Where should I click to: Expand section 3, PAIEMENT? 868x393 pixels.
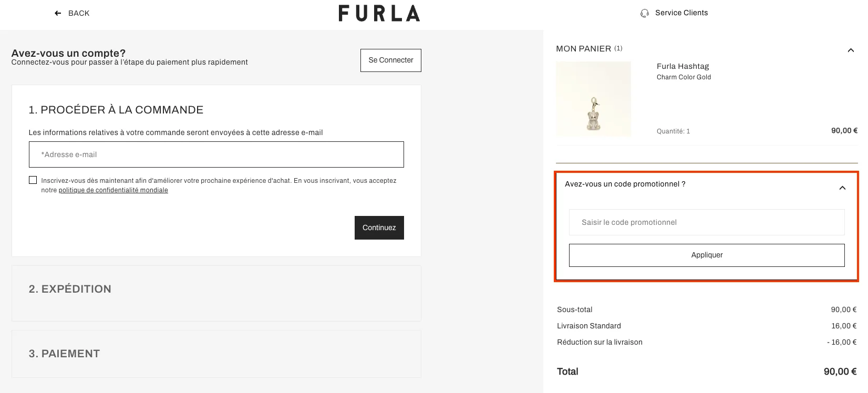point(65,354)
